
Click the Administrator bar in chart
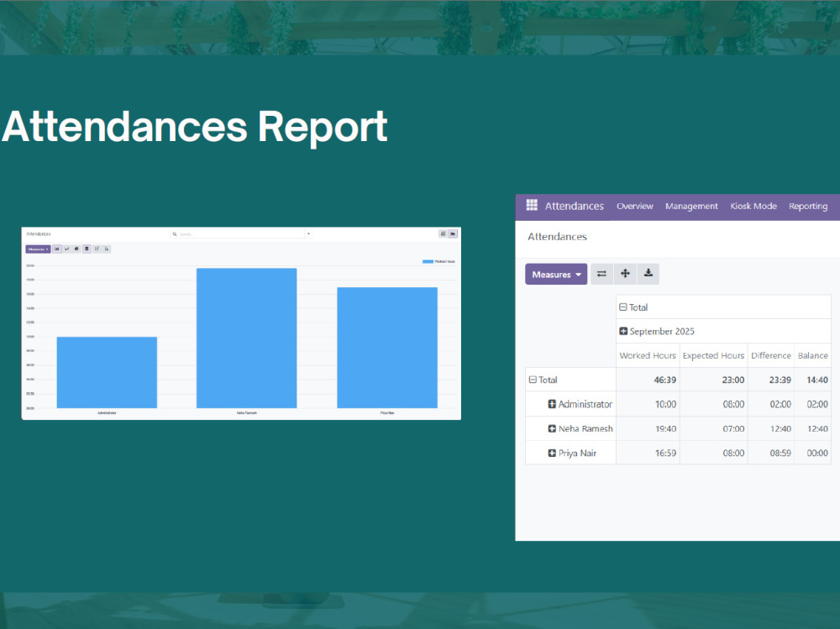[107, 372]
